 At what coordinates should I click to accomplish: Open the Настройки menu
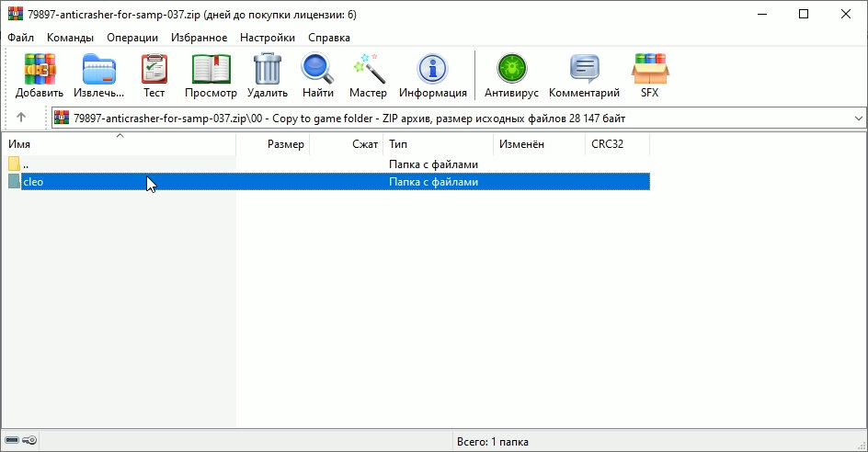click(x=268, y=38)
